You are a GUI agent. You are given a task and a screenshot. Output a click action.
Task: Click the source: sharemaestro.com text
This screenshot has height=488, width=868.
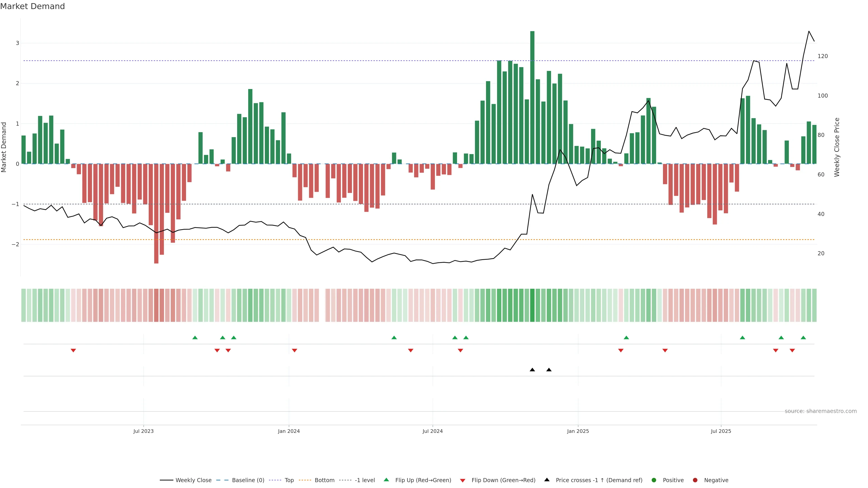tap(821, 411)
